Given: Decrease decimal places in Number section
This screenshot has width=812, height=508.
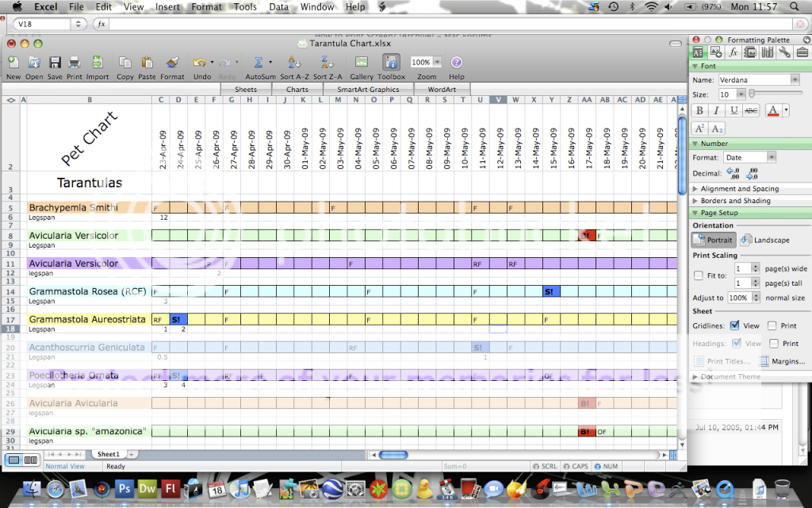Looking at the screenshot, I should click(x=753, y=173).
